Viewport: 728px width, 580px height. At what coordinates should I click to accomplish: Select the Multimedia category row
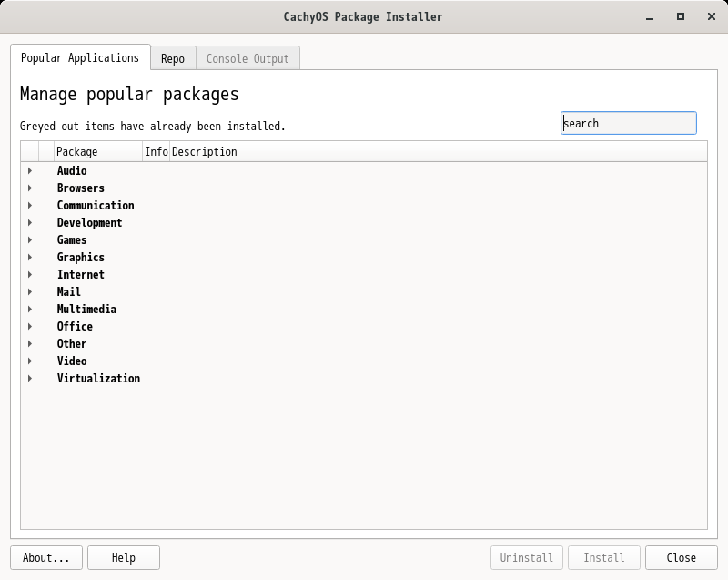click(x=86, y=310)
